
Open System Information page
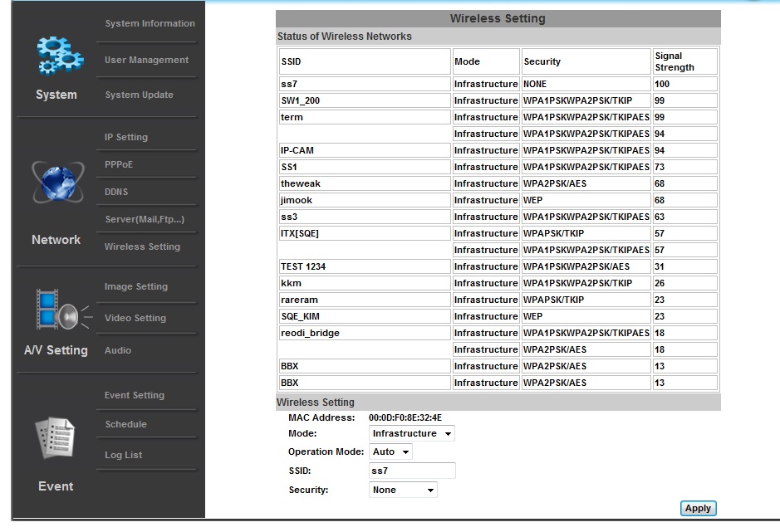(x=150, y=24)
